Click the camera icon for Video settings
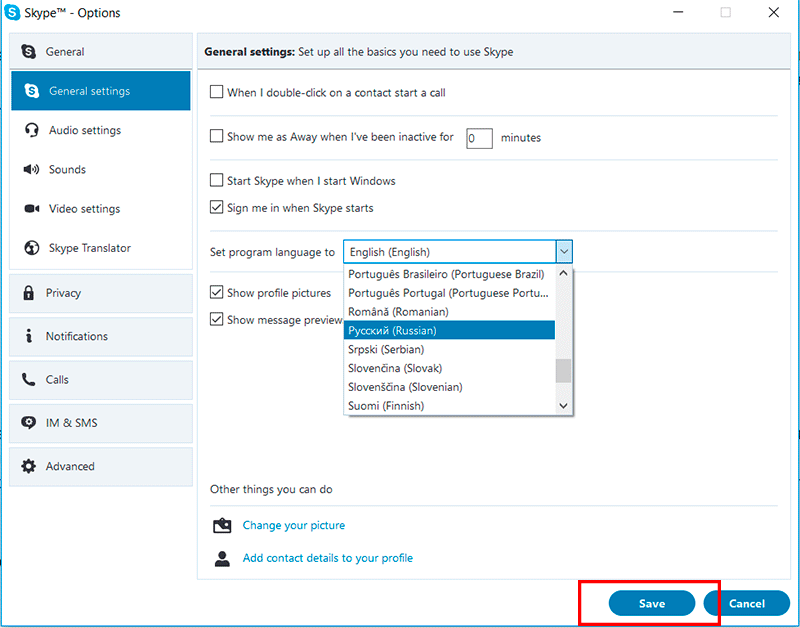 coord(30,209)
